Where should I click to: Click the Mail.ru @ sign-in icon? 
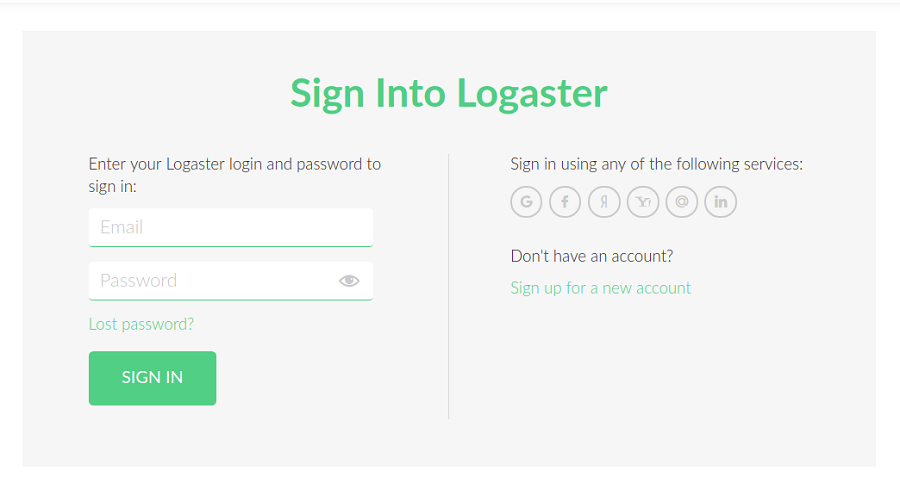point(682,202)
